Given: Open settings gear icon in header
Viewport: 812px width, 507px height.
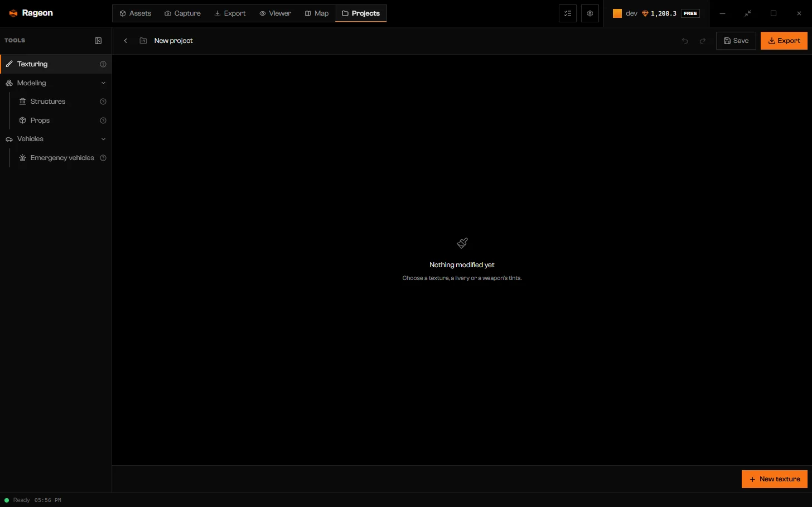Looking at the screenshot, I should coord(590,13).
